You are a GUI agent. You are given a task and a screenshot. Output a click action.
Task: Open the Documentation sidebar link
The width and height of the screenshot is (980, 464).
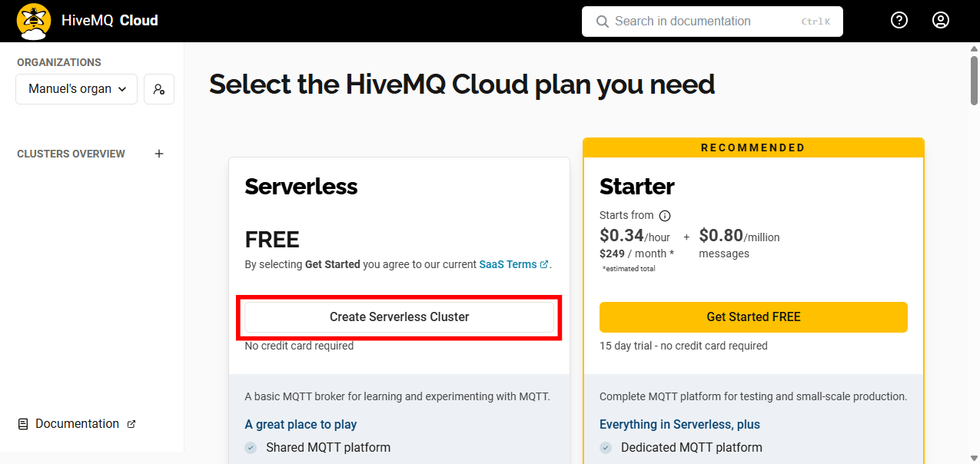pyautogui.click(x=77, y=423)
